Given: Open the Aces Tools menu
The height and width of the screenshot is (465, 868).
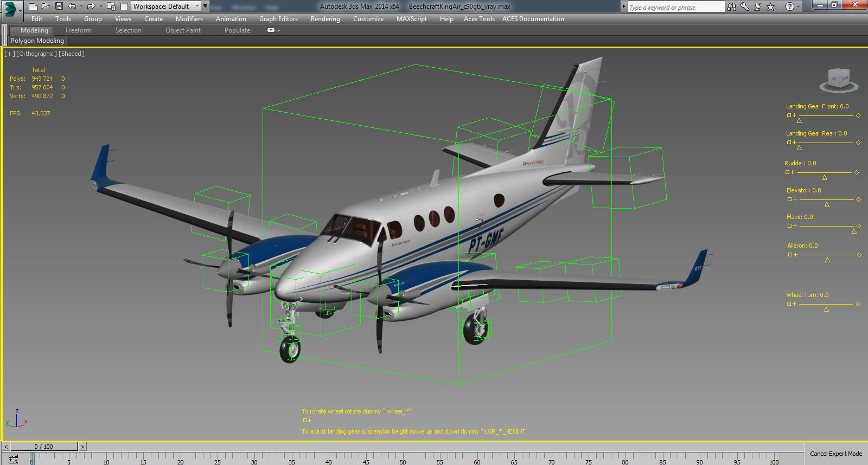Looking at the screenshot, I should coord(479,19).
